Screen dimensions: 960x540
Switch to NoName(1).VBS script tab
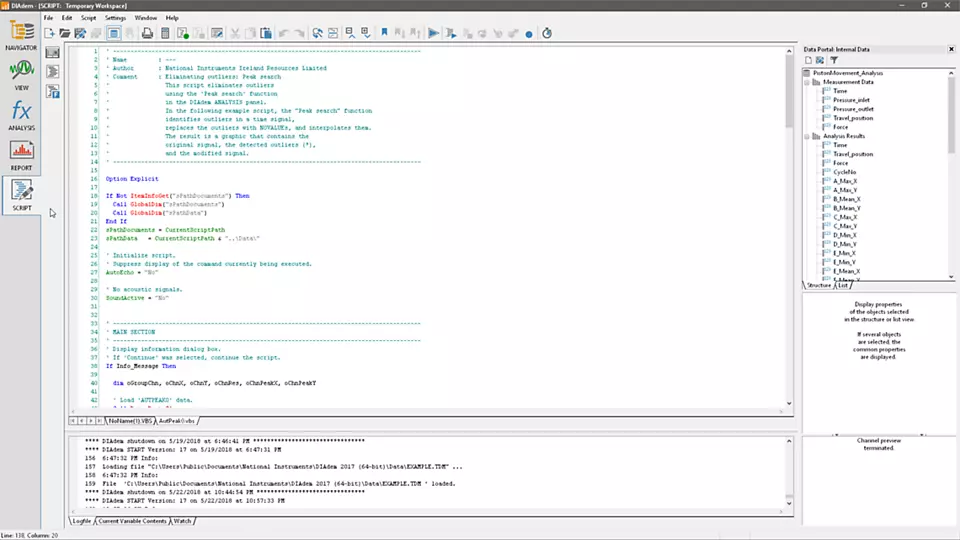pyautogui.click(x=130, y=421)
